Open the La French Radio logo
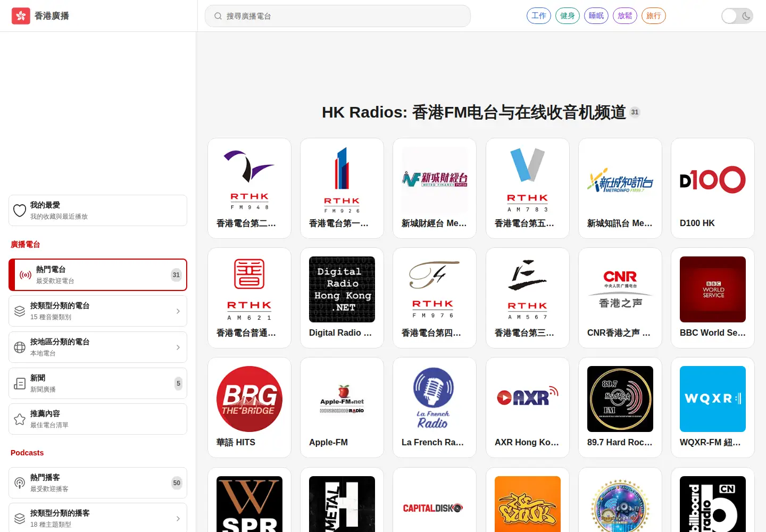The image size is (766, 532). click(435, 399)
